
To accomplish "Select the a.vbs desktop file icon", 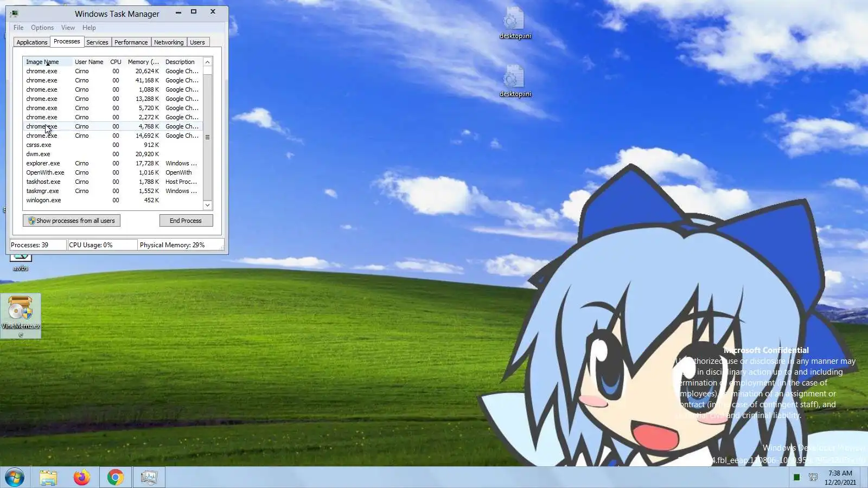I will pos(21,261).
